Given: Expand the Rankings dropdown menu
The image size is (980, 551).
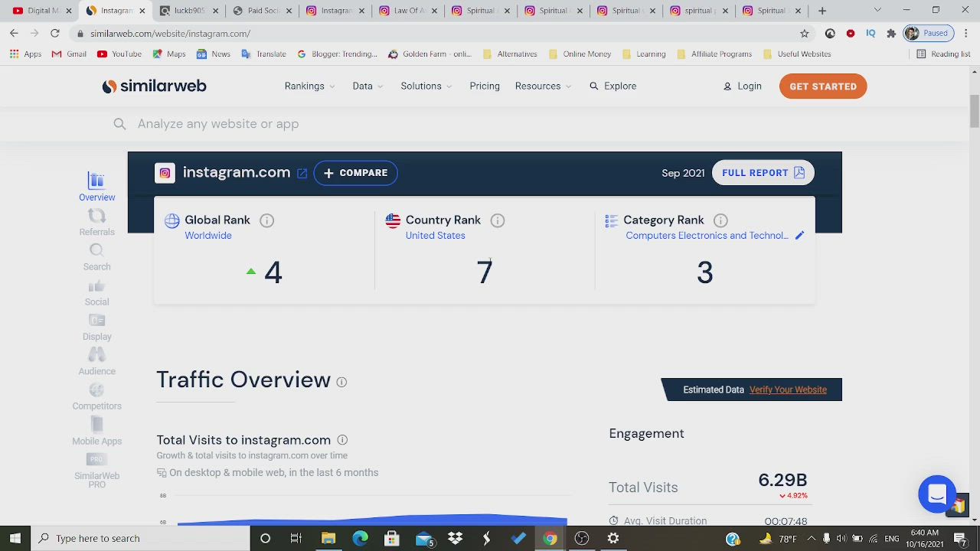Looking at the screenshot, I should [x=309, y=86].
